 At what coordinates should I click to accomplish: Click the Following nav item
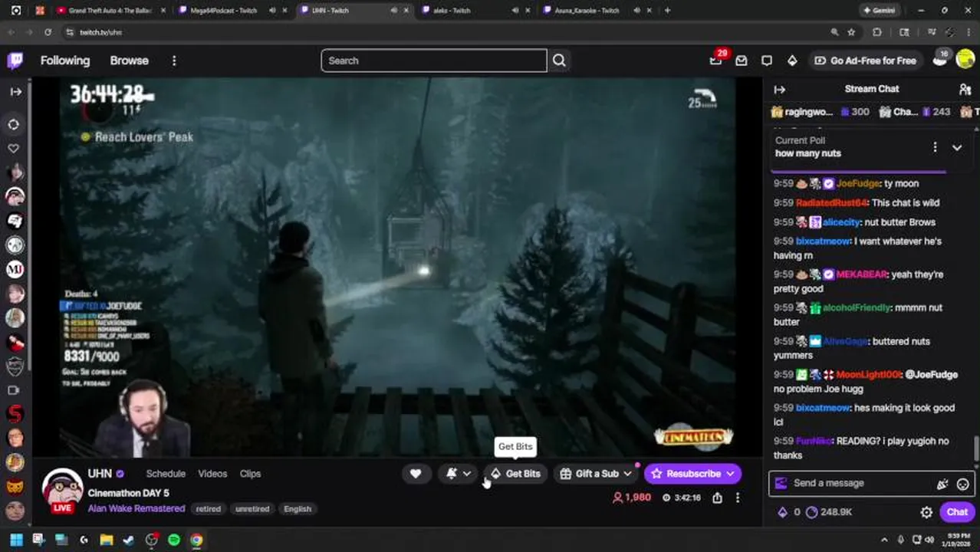pyautogui.click(x=65, y=61)
